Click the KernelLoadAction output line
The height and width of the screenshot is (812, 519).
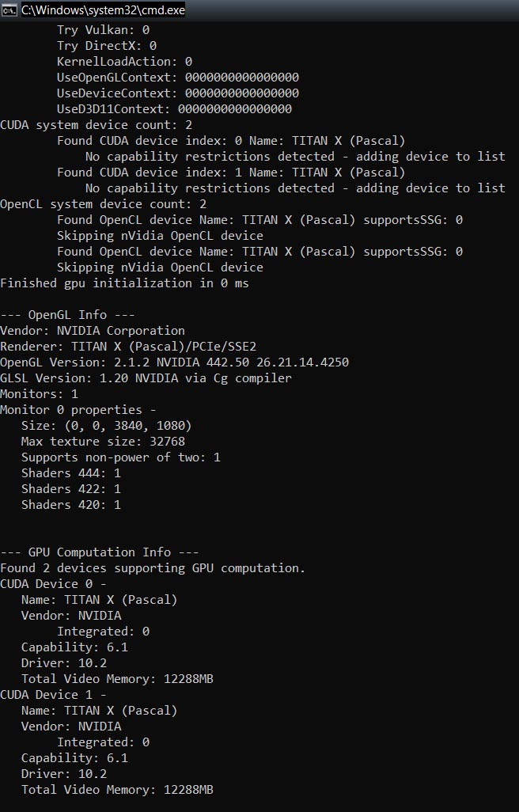(x=124, y=62)
